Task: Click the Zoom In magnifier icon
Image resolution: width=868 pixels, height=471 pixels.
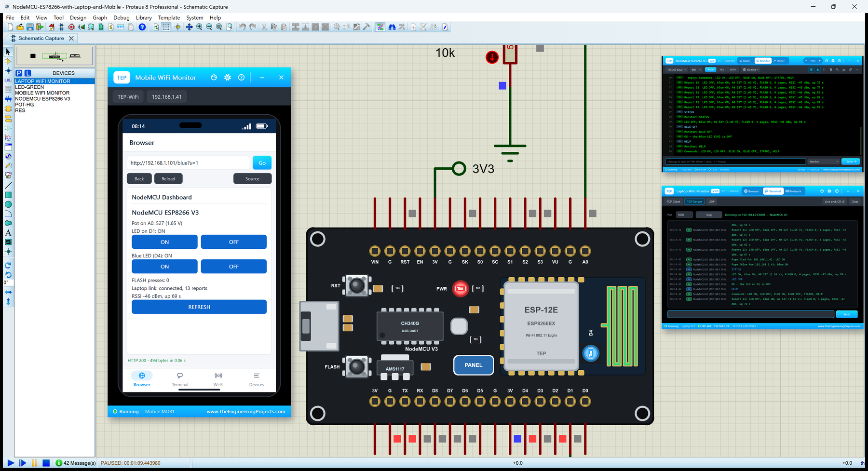Action: click(199, 27)
